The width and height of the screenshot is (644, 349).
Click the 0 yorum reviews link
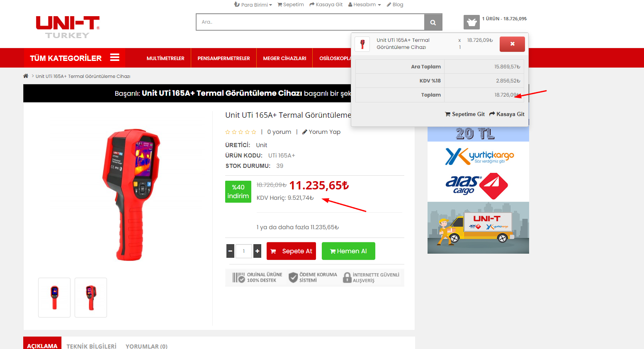tap(279, 132)
